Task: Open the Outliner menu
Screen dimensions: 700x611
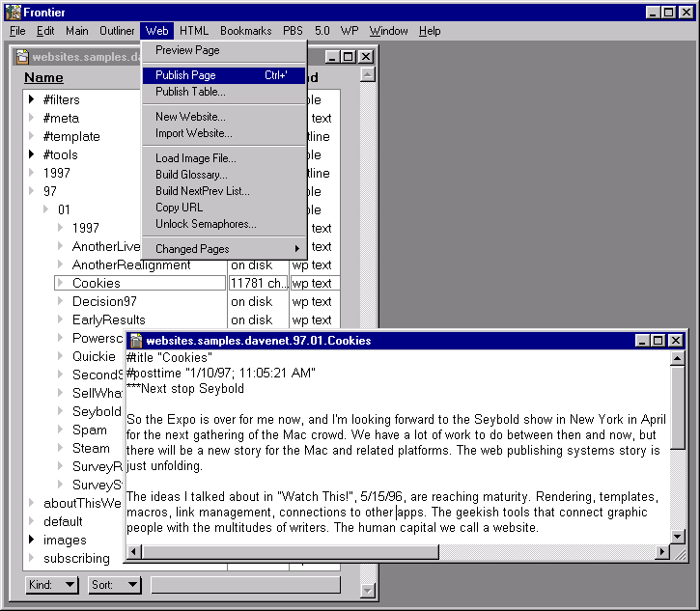Action: point(116,31)
